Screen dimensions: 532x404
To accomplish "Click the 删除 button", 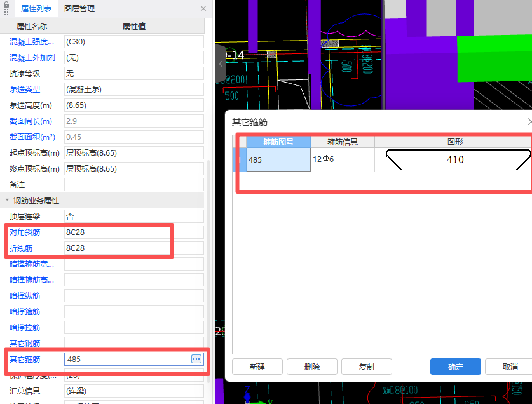I will click(x=312, y=367).
